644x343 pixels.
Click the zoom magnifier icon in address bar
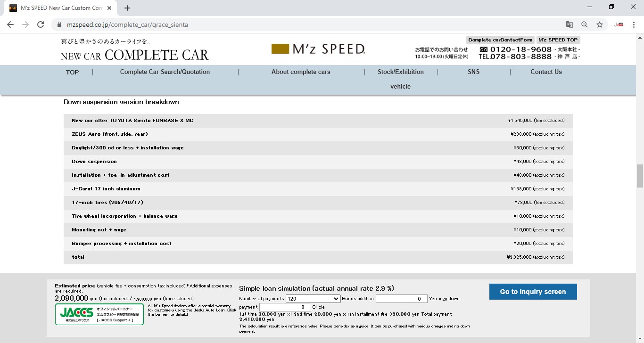point(585,24)
